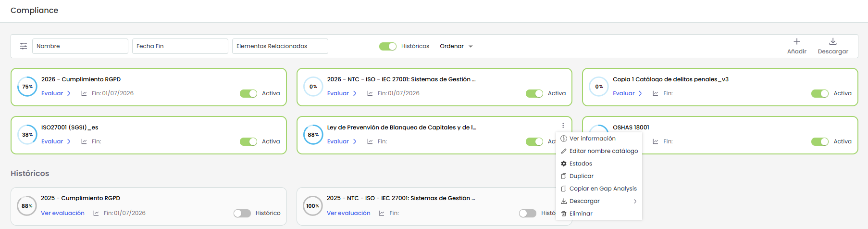
Task: Disable the Históricos toggle
Action: (x=387, y=46)
